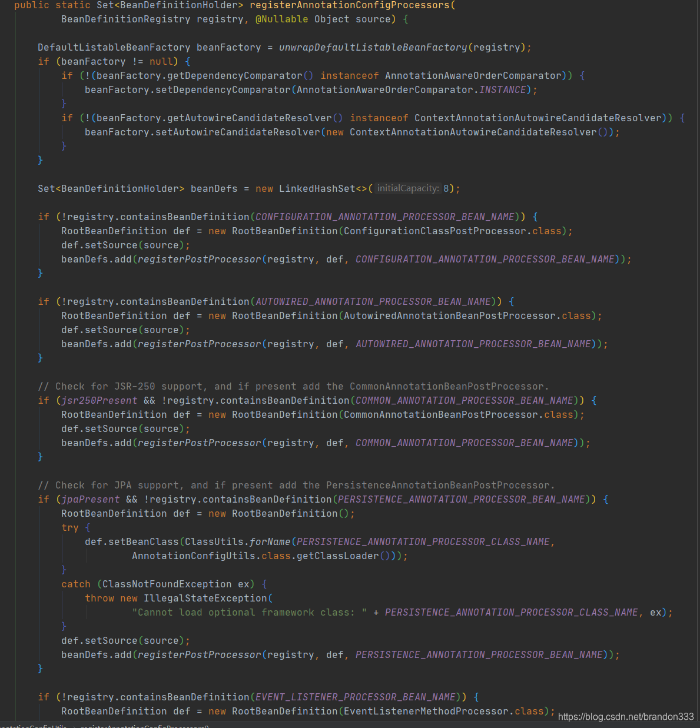Click the IllegalStateException constructor
The image size is (700, 728).
pyautogui.click(x=205, y=599)
